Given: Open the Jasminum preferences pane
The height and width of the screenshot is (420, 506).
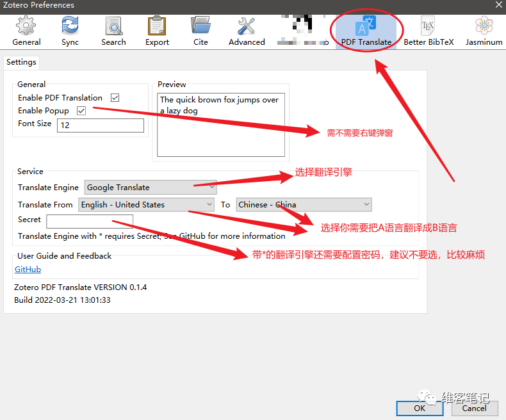Looking at the screenshot, I should coord(484,32).
